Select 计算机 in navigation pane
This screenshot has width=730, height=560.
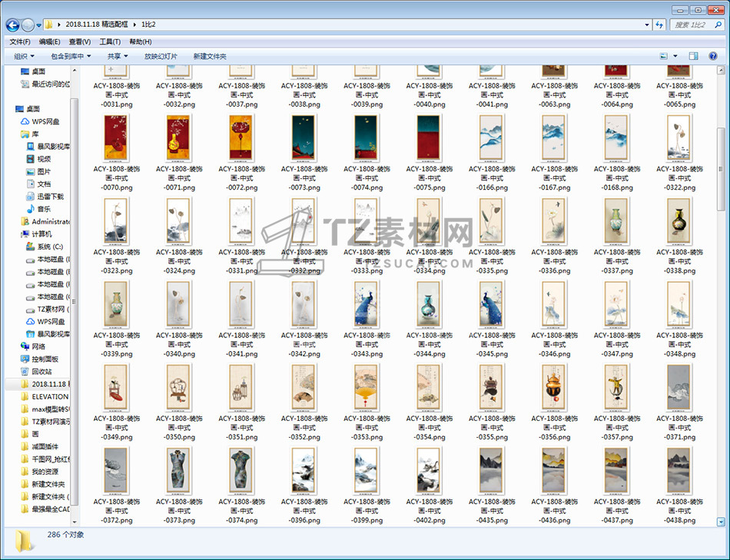click(37, 234)
